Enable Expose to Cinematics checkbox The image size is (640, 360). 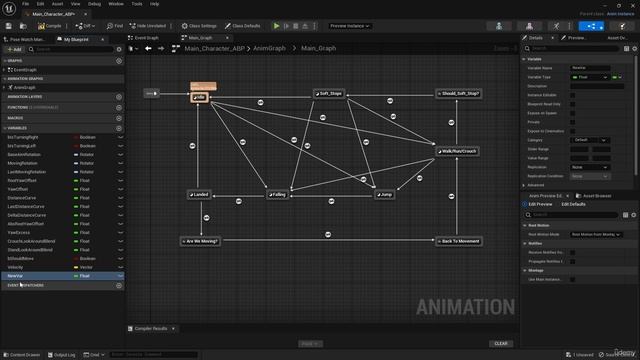(573, 131)
